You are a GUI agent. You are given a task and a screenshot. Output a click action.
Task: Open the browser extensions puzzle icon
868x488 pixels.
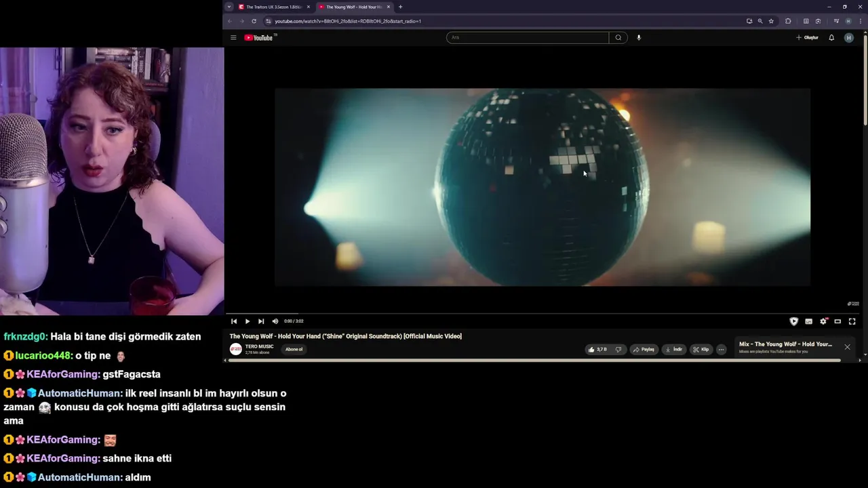coord(788,21)
